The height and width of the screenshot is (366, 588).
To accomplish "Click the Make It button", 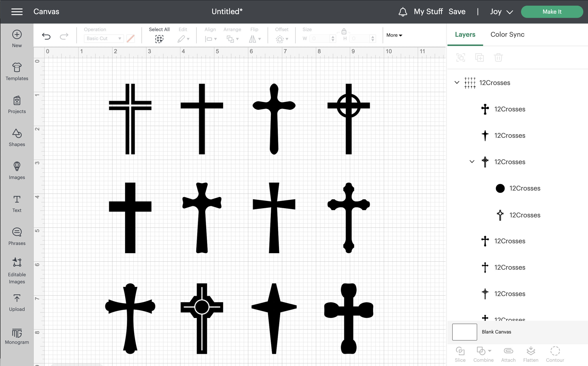I will pos(552,11).
